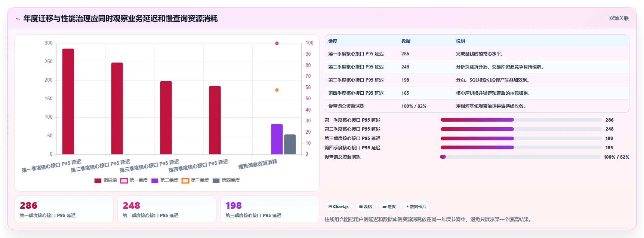The width and height of the screenshot is (644, 238).
Task: Click the pink data point at 100
Action: [x=277, y=43]
